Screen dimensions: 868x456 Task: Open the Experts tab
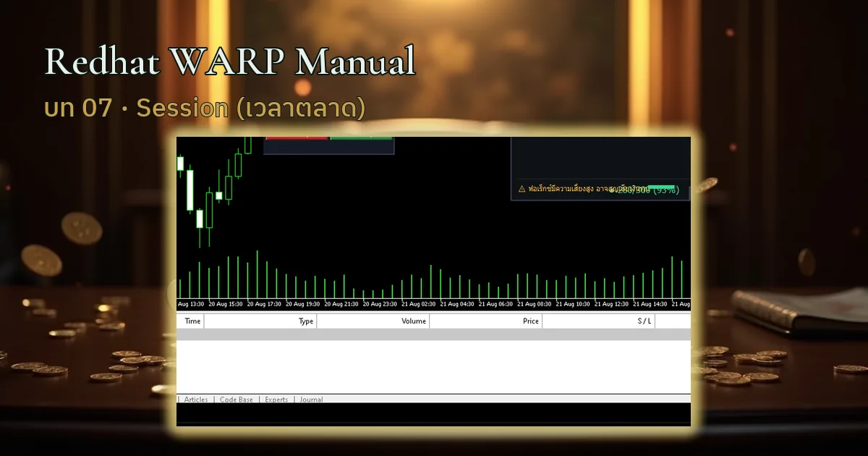point(276,400)
